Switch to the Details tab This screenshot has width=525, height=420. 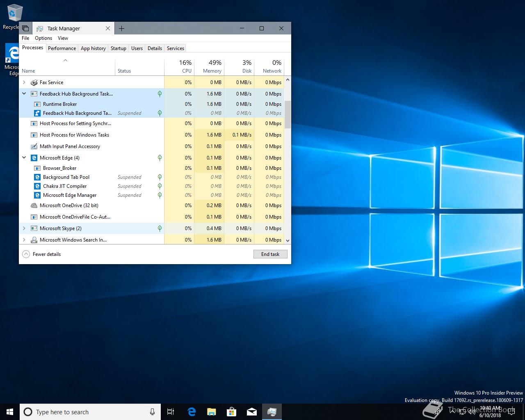[155, 48]
